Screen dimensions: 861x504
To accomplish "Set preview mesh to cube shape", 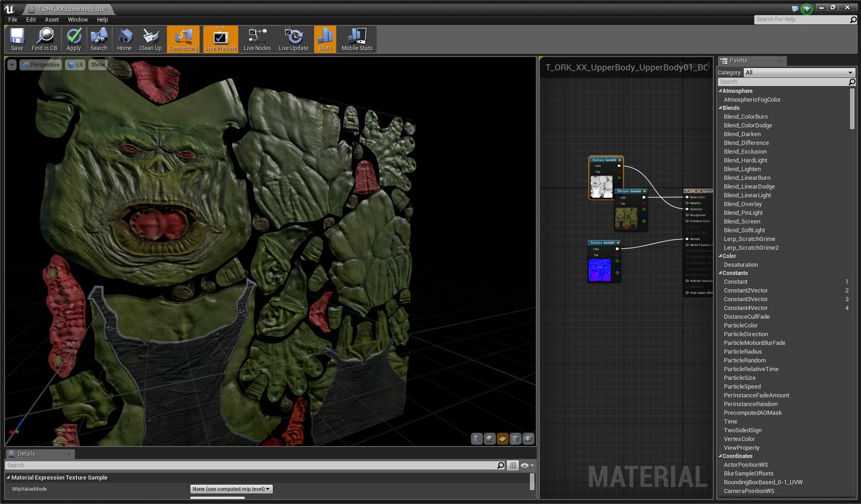I will (516, 439).
